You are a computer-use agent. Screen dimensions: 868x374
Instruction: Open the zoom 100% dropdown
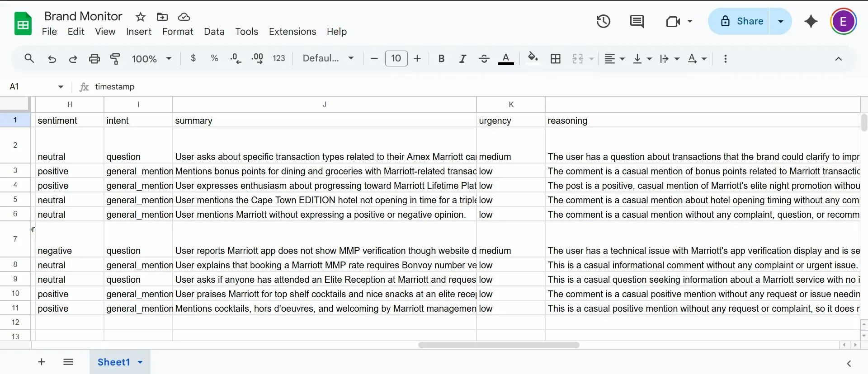click(151, 59)
